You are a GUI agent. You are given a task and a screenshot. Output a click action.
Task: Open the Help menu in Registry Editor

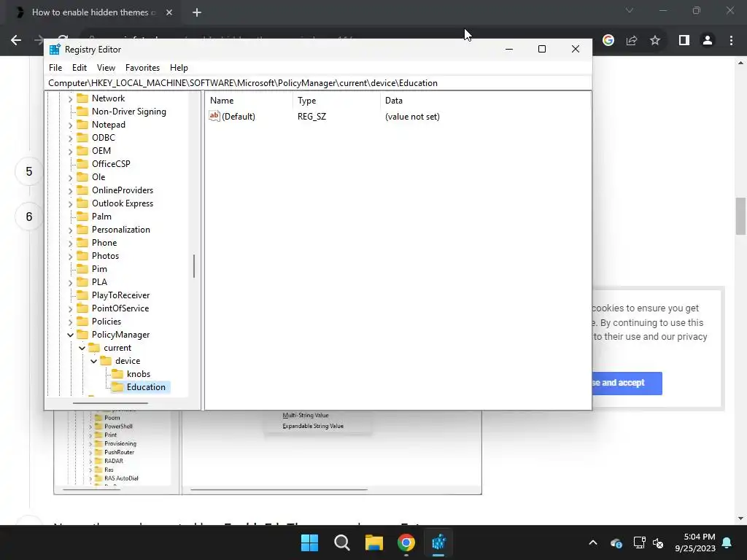[179, 68]
